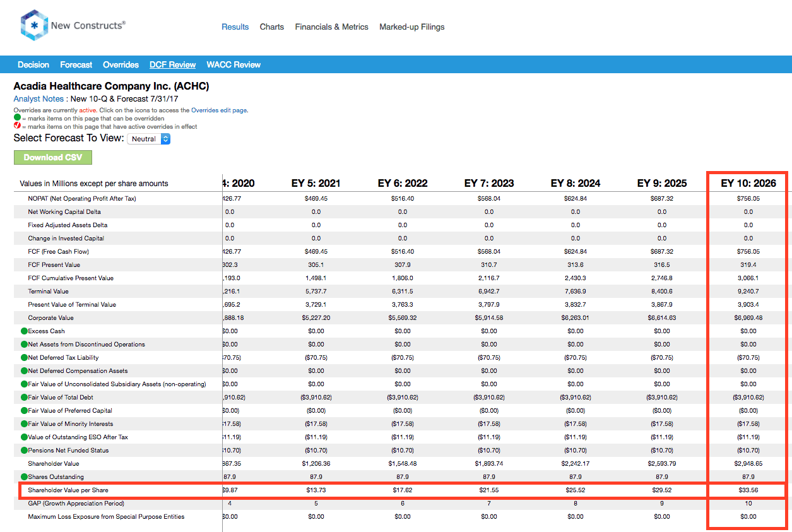
Task: Click override icon for Unconsolidated Subsidiary Assets
Action: (24, 384)
